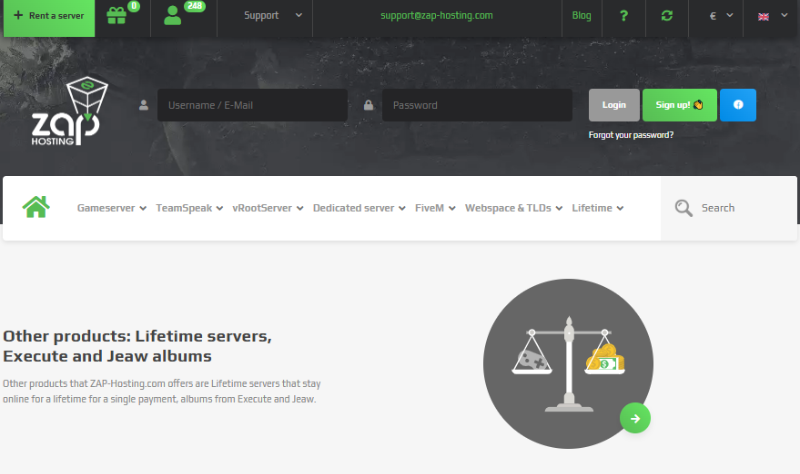The width and height of the screenshot is (800, 474).
Task: Open the Euro currency dropdown
Action: click(x=721, y=16)
